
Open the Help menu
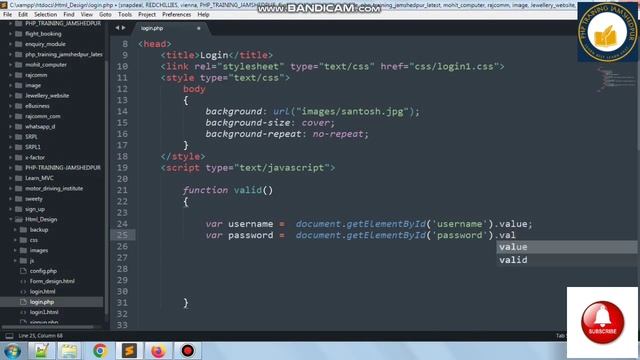(x=203, y=14)
